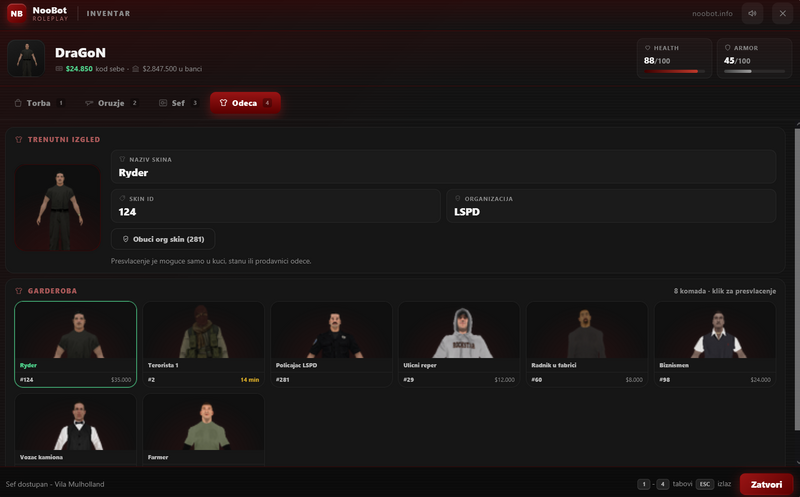Viewport: 800px width, 497px height.
Task: Close the inventory with the X icon
Action: (783, 13)
